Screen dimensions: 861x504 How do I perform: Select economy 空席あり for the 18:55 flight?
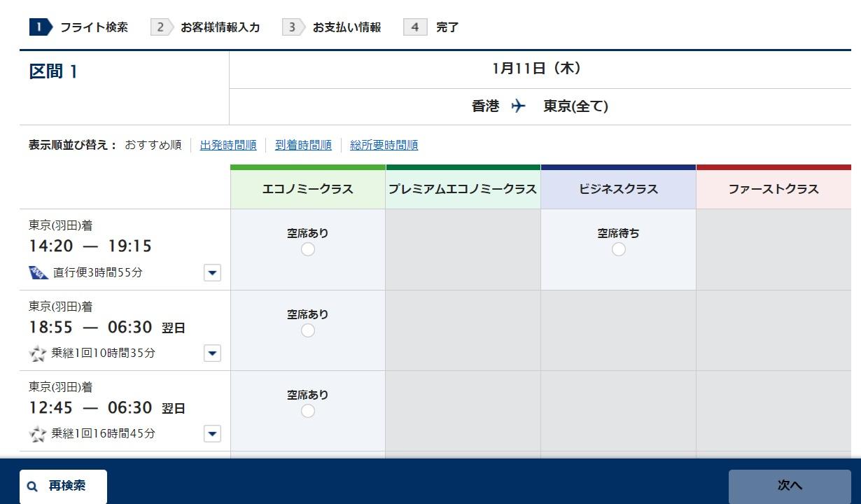(308, 330)
